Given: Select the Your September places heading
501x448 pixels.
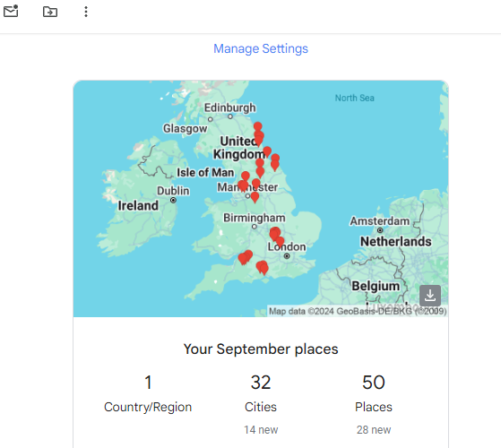Looking at the screenshot, I should pos(261,349).
